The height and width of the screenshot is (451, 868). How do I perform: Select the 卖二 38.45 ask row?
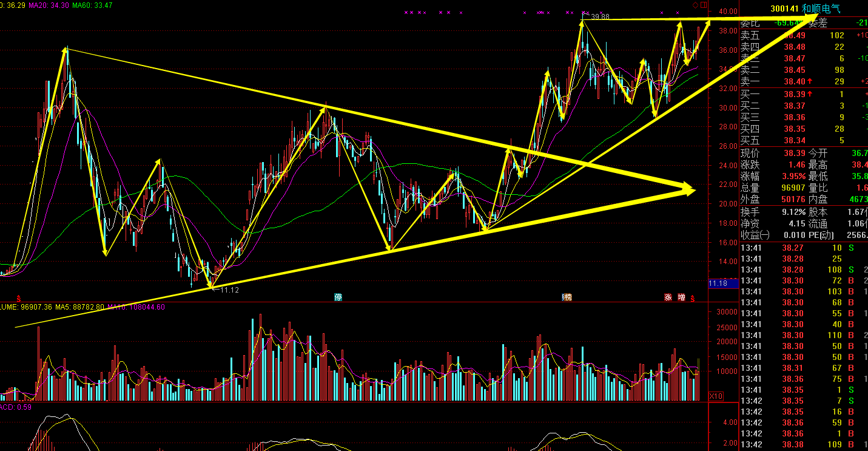804,70
